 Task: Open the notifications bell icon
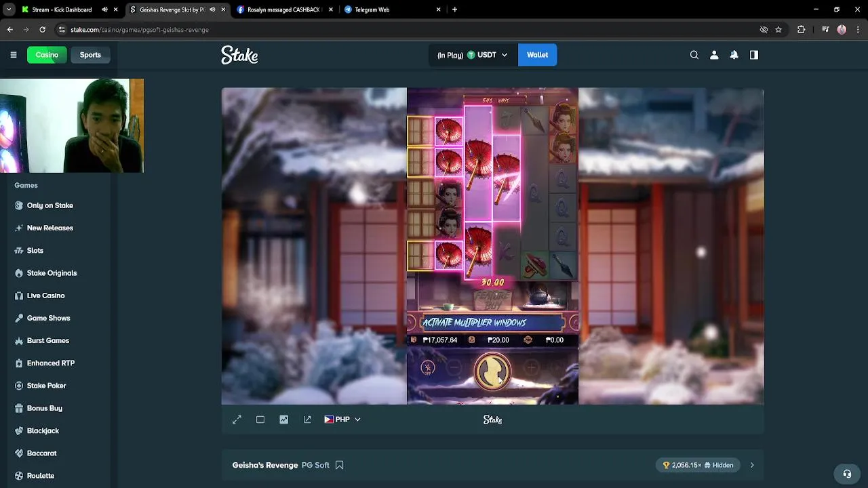tap(734, 55)
